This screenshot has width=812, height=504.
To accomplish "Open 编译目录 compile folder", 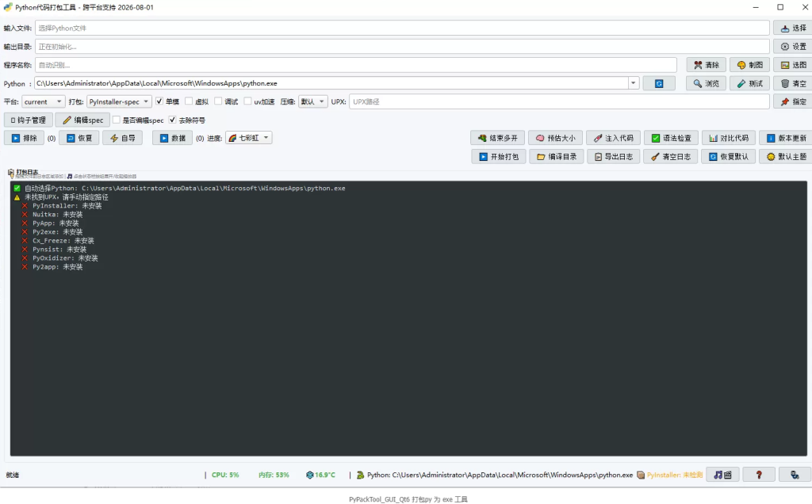I will click(557, 156).
